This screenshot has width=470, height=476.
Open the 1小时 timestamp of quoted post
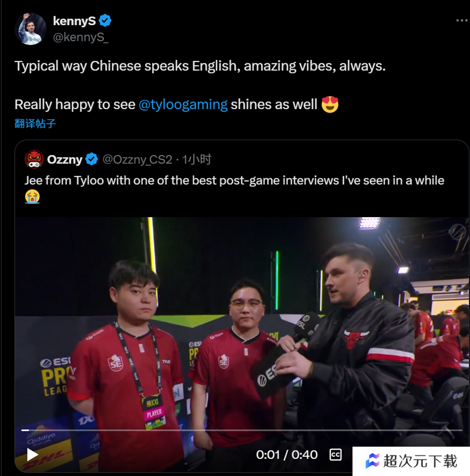pos(197,160)
